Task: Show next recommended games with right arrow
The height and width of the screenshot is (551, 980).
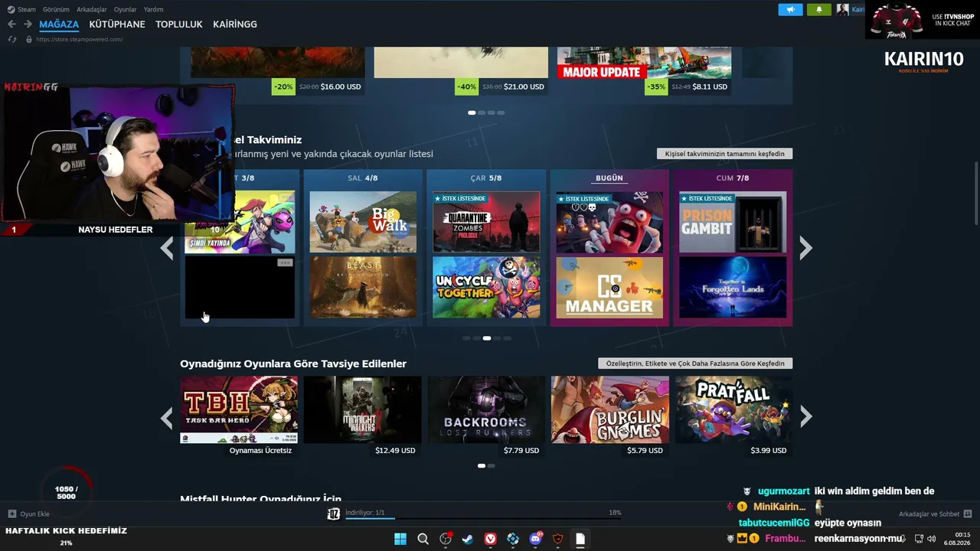Action: click(x=805, y=417)
